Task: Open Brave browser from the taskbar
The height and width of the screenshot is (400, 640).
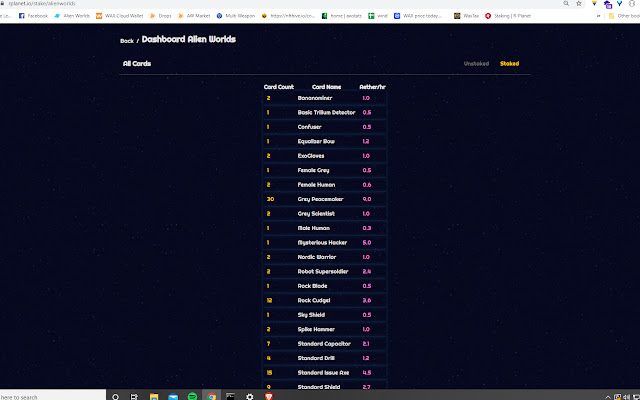Action: [269, 396]
